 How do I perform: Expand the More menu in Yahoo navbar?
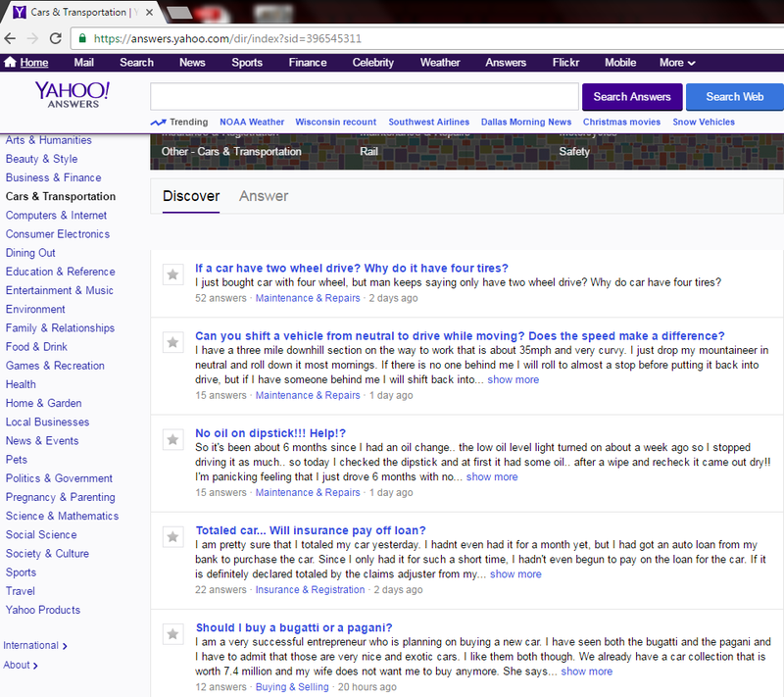pos(677,63)
